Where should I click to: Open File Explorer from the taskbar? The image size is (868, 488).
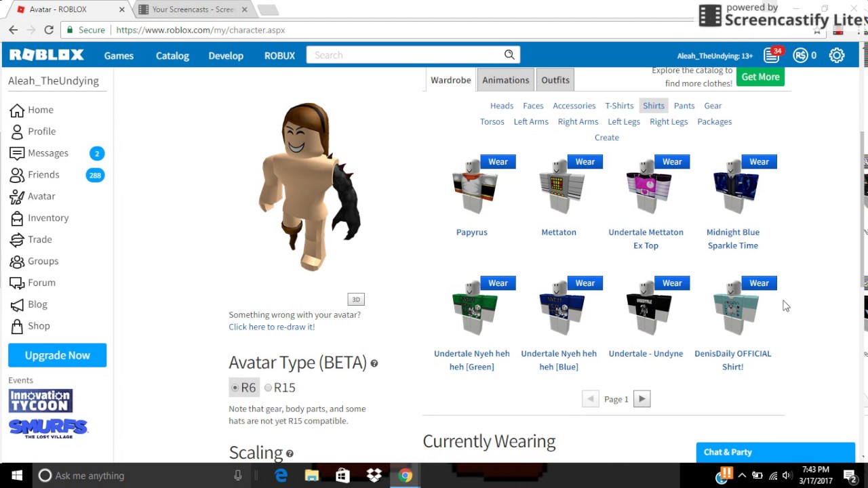pyautogui.click(x=312, y=475)
